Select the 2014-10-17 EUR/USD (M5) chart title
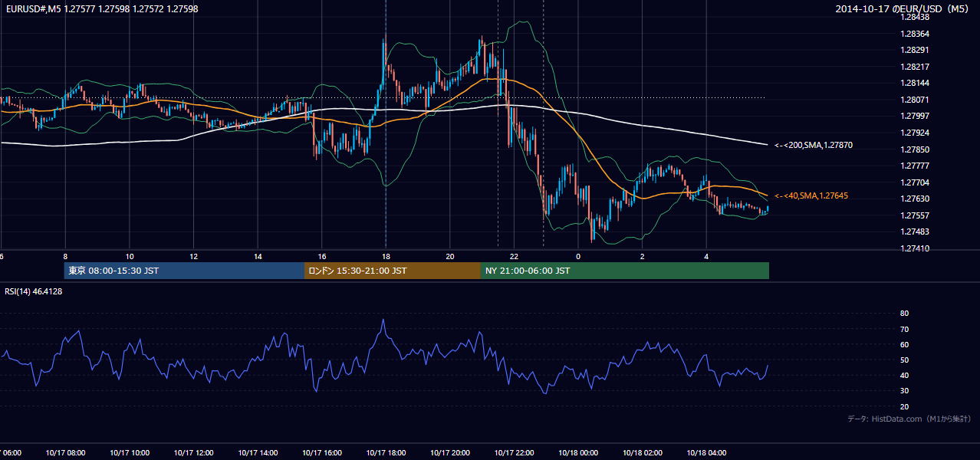The width and height of the screenshot is (980, 460). 903,8
